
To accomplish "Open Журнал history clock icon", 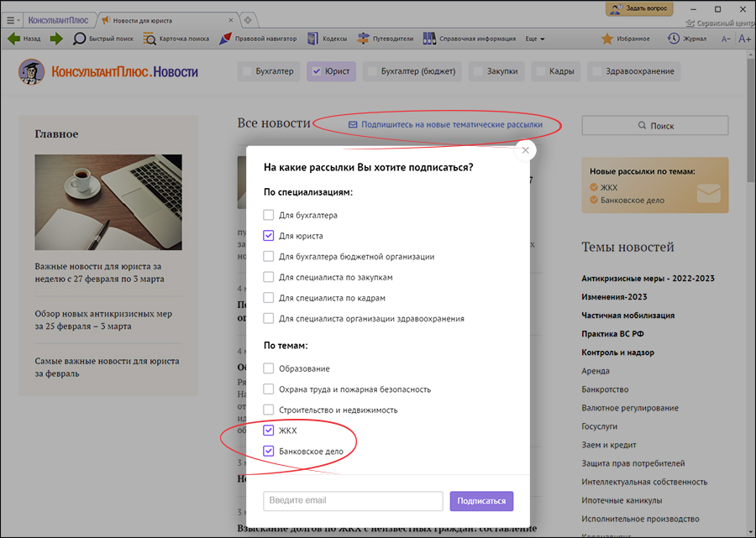I will (674, 39).
